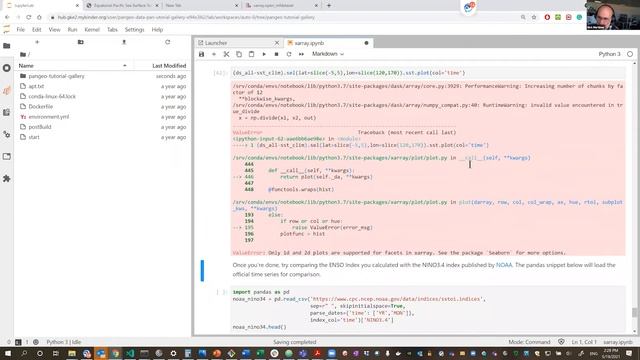Select the conda-linux-64.lock file
Viewport: 640px width, 360px height.
[52, 96]
